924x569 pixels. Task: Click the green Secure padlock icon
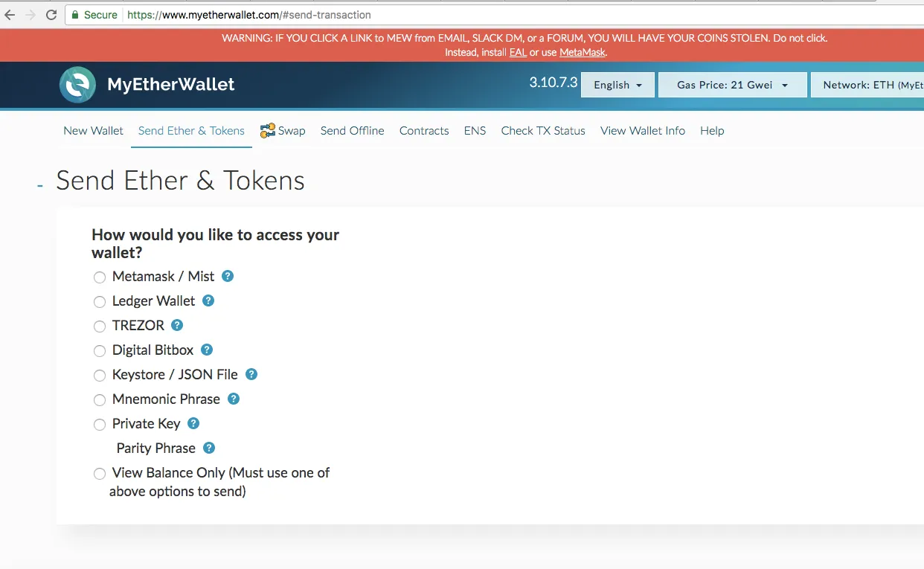74,15
